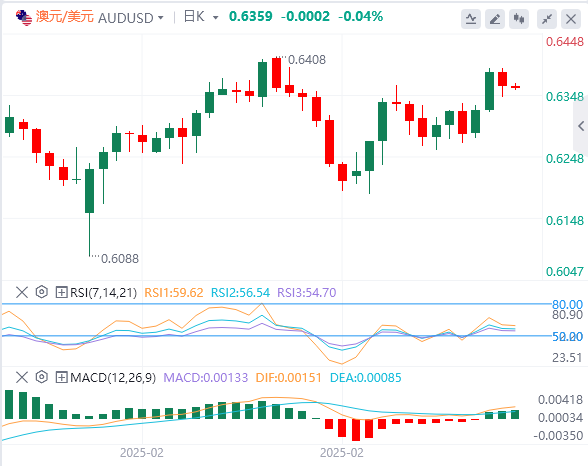Open MACD indicator settings hexagon icon
This screenshot has height=466, width=588.
coord(42,377)
